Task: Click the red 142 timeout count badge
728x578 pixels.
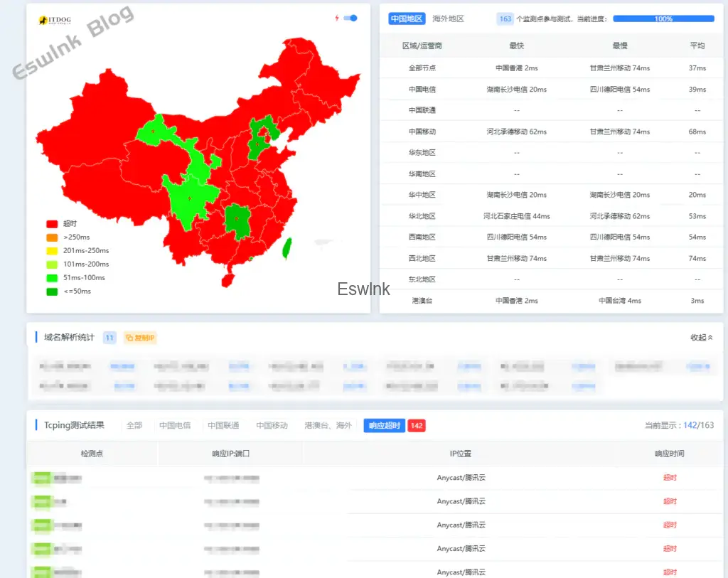Action: point(417,425)
